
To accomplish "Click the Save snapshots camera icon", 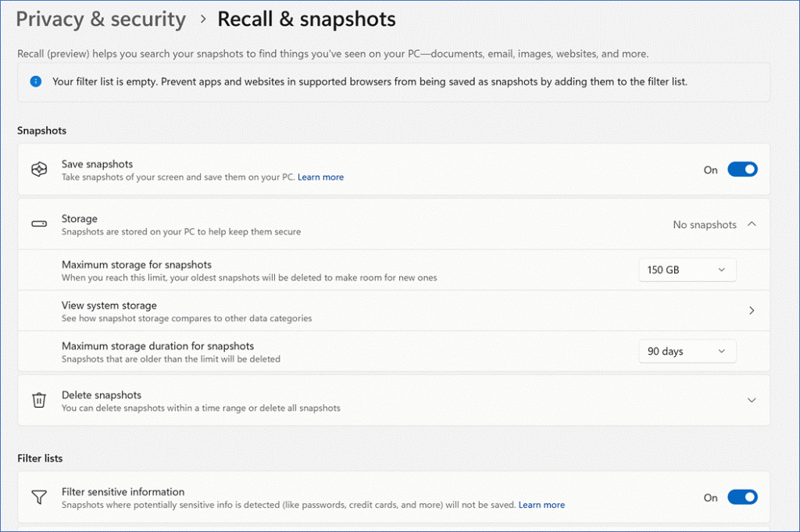I will (39, 170).
